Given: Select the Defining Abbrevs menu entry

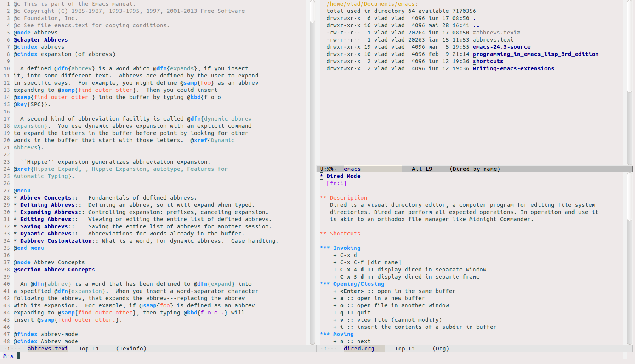Looking at the screenshot, I should pos(47,205).
